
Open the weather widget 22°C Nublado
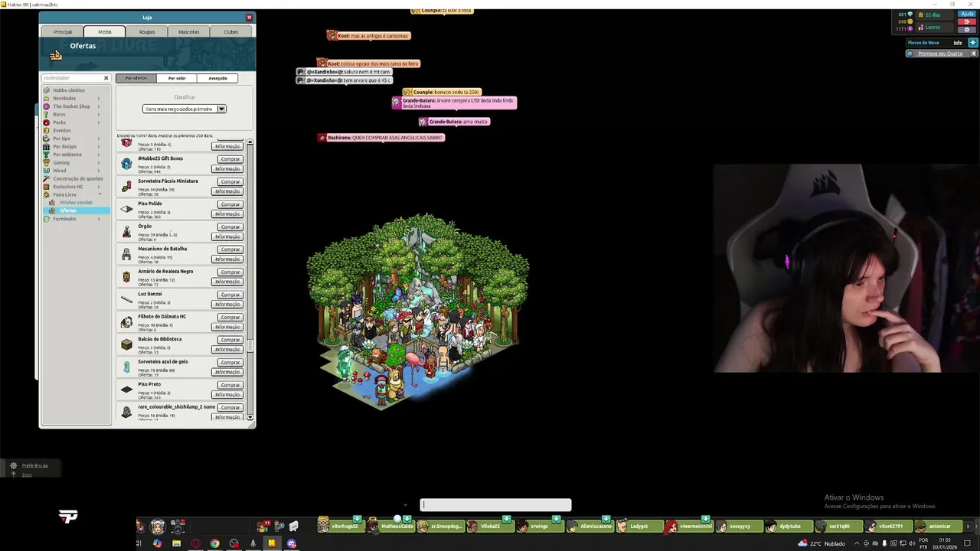coord(820,543)
